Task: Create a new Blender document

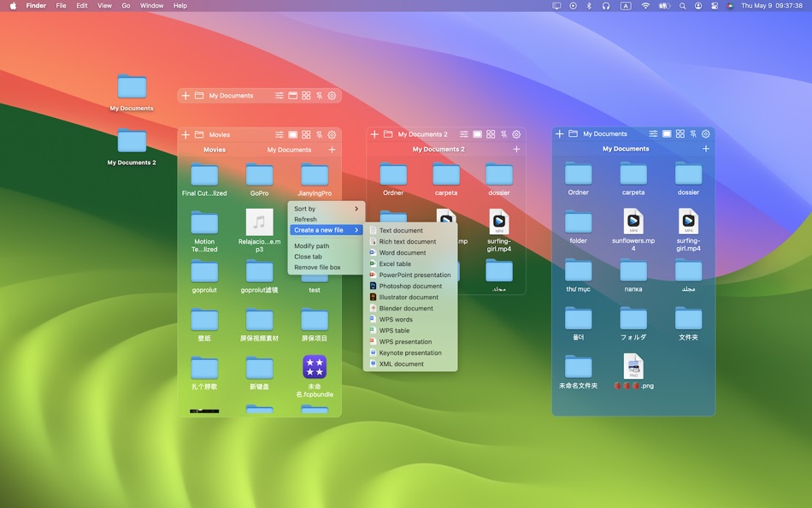Action: click(x=410, y=309)
